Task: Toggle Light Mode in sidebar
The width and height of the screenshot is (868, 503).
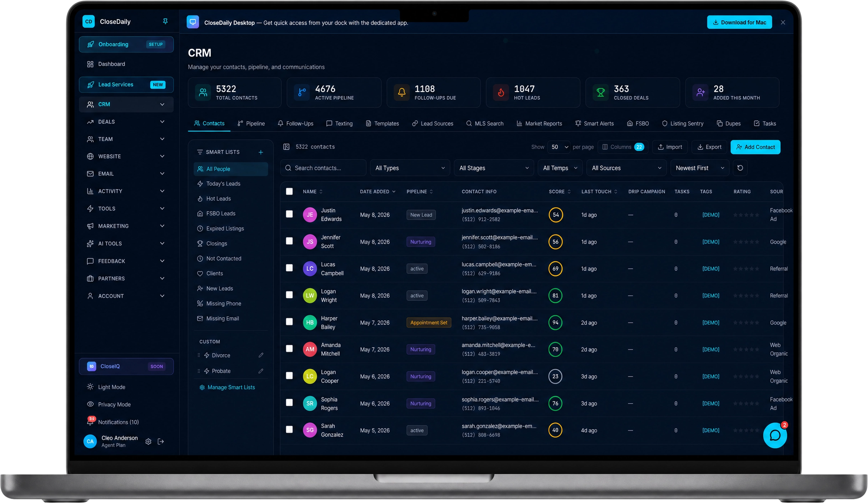Action: [x=126, y=387]
